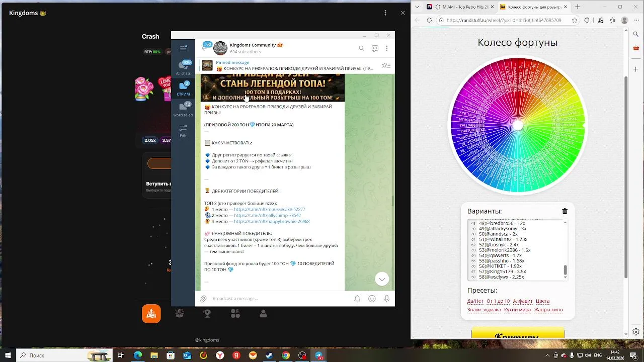This screenshot has height=362, width=644.
Task: Click the Windows taskbar Поиск search box
Action: point(64,355)
